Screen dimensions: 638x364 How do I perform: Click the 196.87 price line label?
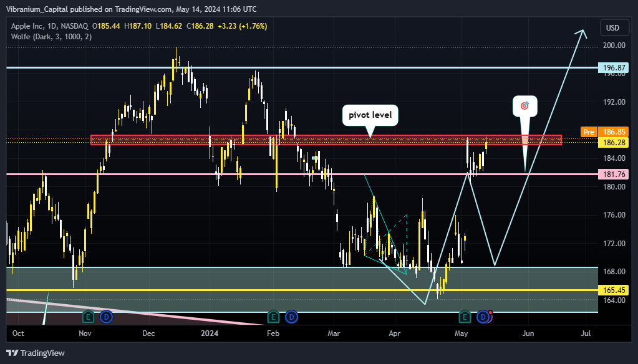[x=614, y=67]
